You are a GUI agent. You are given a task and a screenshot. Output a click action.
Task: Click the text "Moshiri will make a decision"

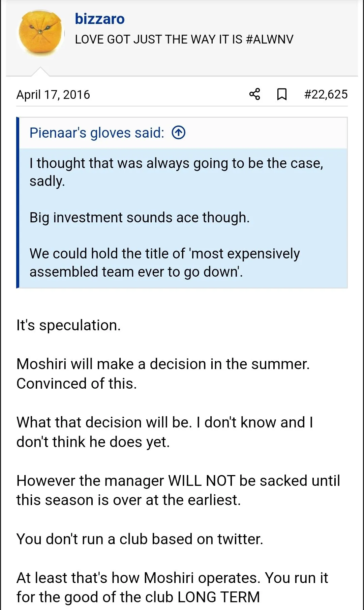pyautogui.click(x=163, y=364)
